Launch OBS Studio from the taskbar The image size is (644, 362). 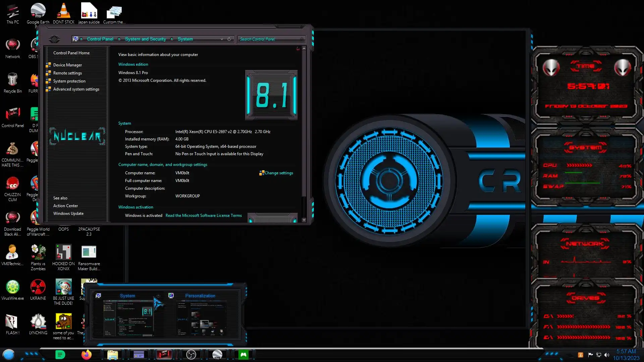(x=191, y=354)
